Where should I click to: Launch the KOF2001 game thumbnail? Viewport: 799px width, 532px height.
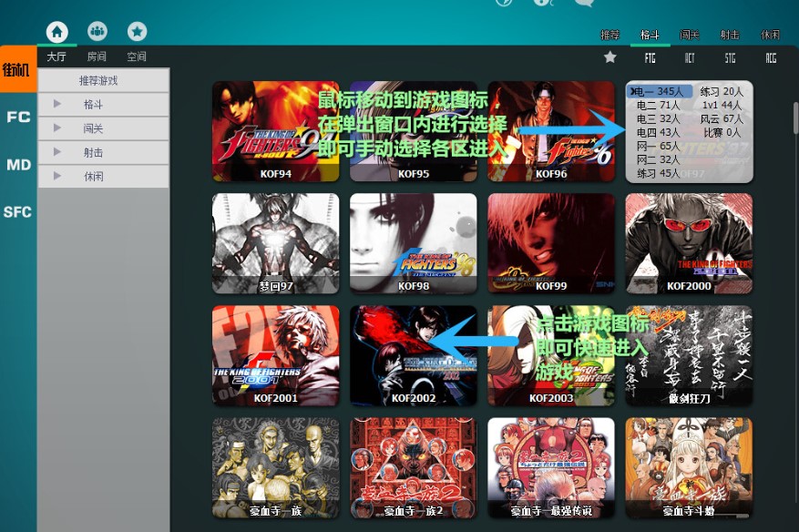(276, 355)
